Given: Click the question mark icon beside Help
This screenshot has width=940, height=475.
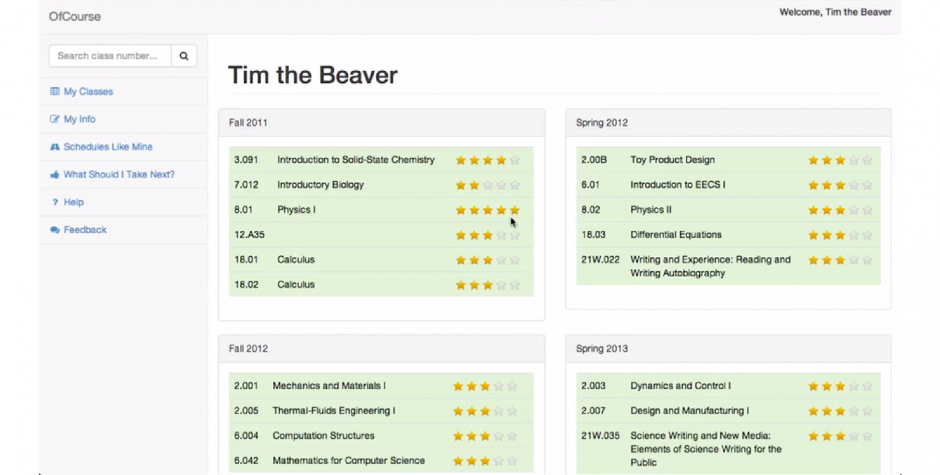Looking at the screenshot, I should click(55, 202).
